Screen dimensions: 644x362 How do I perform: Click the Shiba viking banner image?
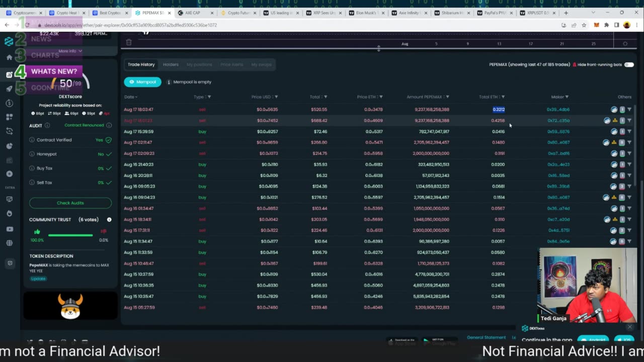[x=70, y=306]
